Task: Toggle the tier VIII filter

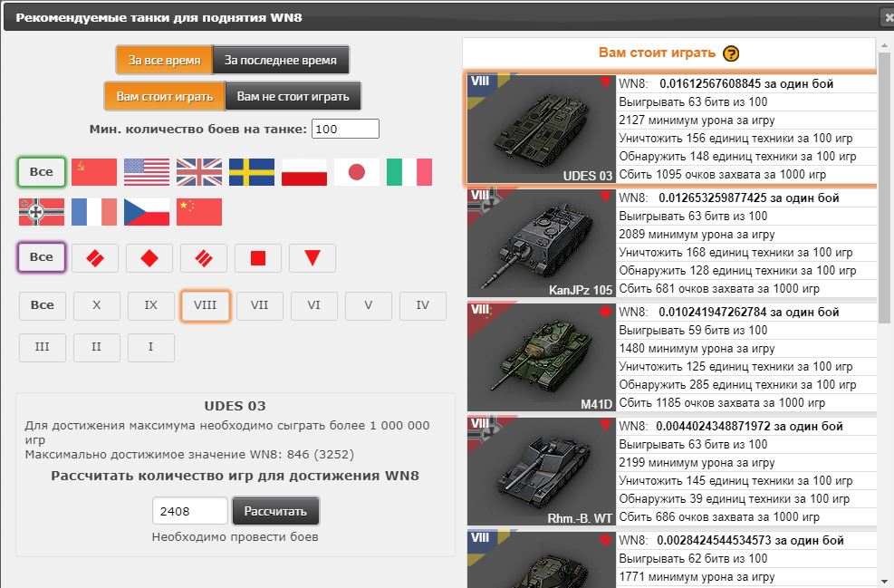Action: [206, 305]
